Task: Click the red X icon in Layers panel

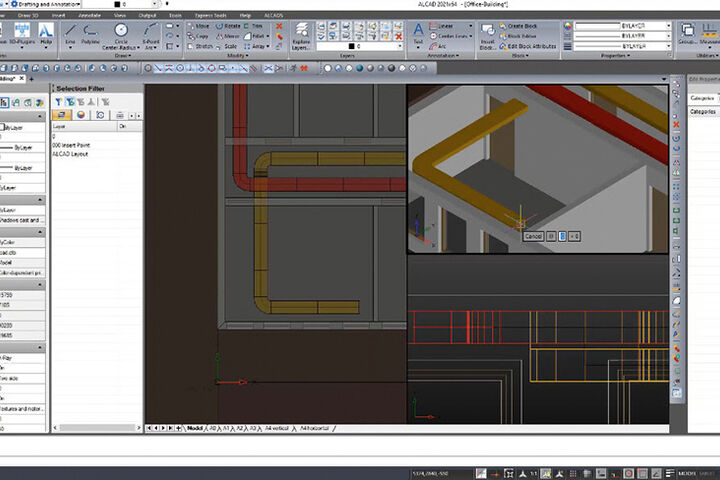Action: click(399, 36)
